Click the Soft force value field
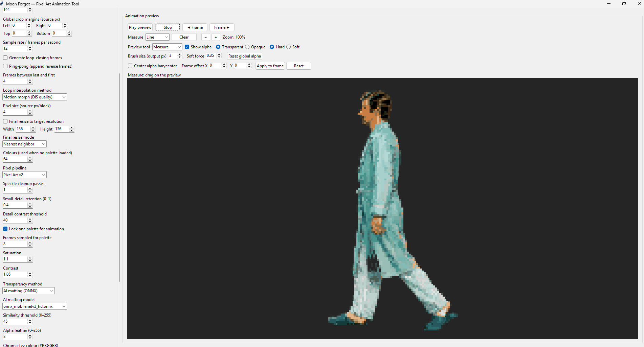Image resolution: width=644 pixels, height=347 pixels. 211,56
